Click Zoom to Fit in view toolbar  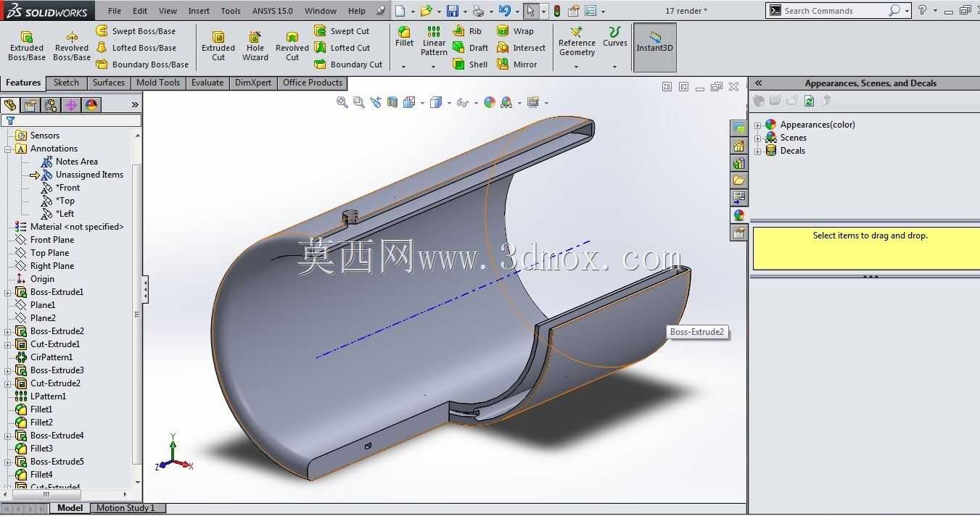(x=342, y=103)
